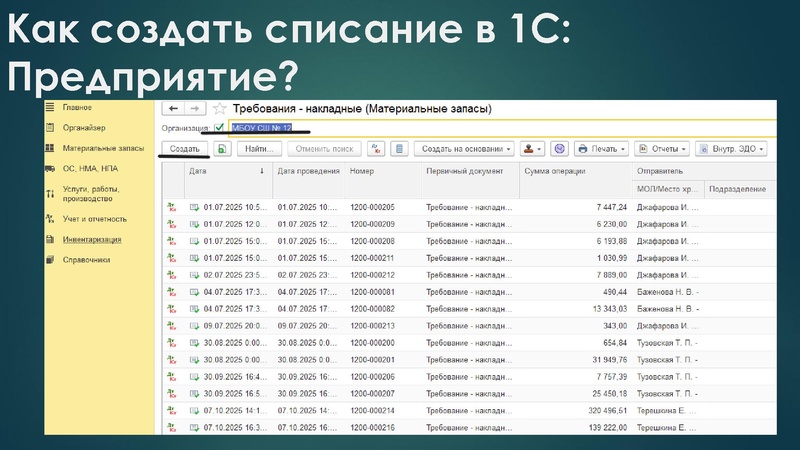
Task: Open the Органайзер section
Action: point(84,128)
